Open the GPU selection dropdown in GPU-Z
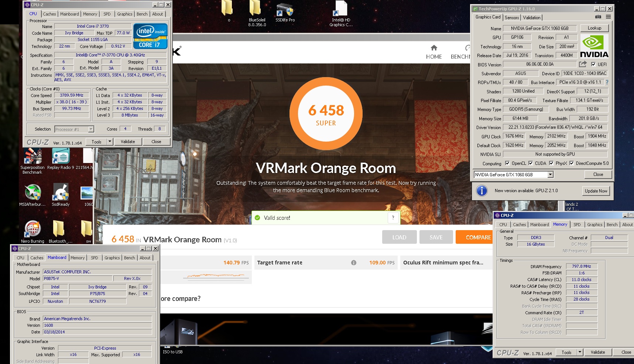 point(550,174)
